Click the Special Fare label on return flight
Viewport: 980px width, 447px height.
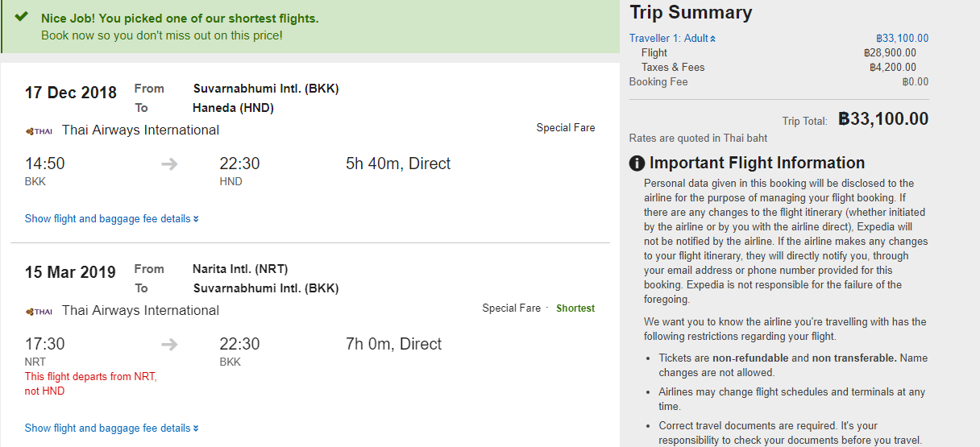click(x=512, y=308)
